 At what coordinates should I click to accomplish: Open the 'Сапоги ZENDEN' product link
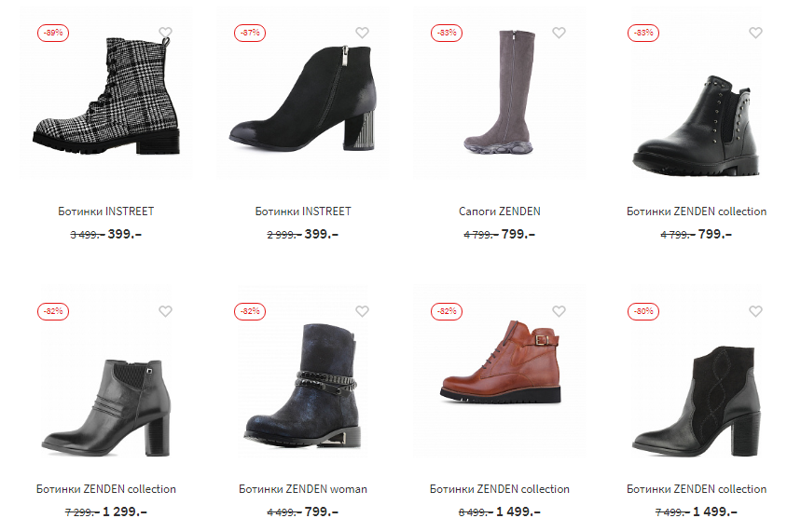500,211
